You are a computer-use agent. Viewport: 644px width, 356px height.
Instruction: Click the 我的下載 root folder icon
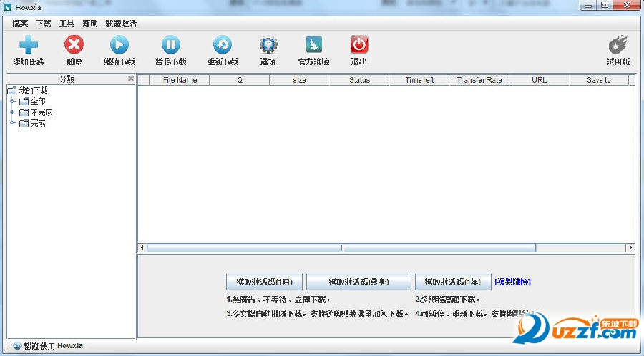click(12, 90)
